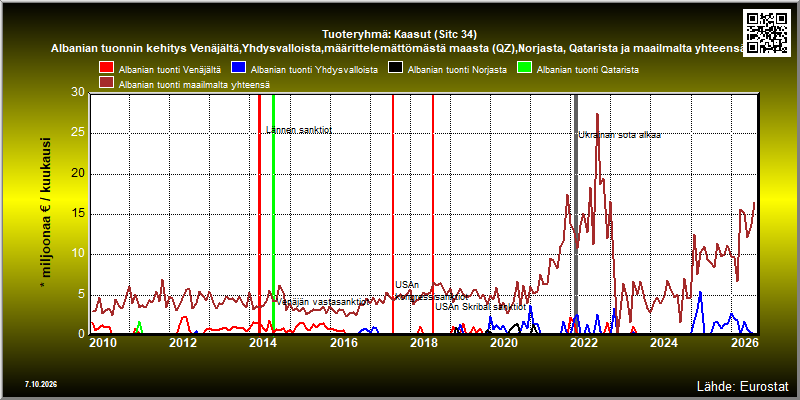Click the grey vertical Ukraine war marker line

tap(576, 214)
